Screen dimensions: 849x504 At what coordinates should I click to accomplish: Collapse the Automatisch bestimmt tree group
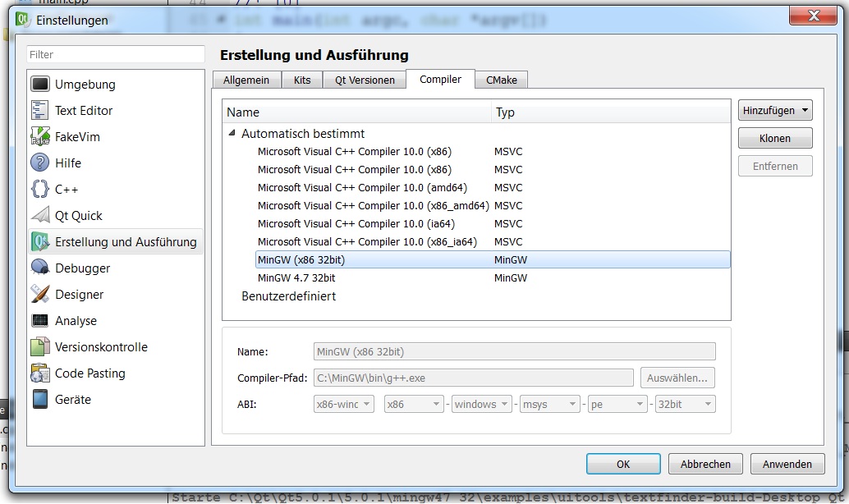point(232,133)
